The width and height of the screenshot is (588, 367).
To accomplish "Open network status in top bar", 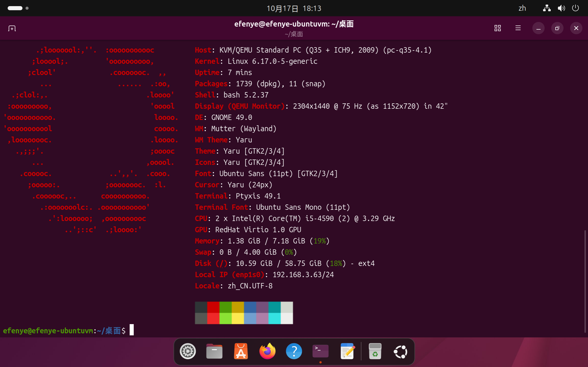I will tap(547, 8).
